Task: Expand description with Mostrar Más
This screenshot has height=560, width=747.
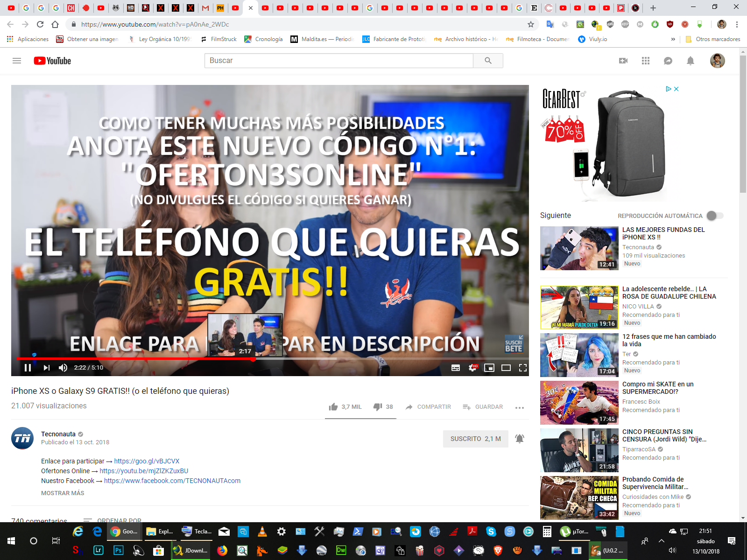Action: [63, 493]
